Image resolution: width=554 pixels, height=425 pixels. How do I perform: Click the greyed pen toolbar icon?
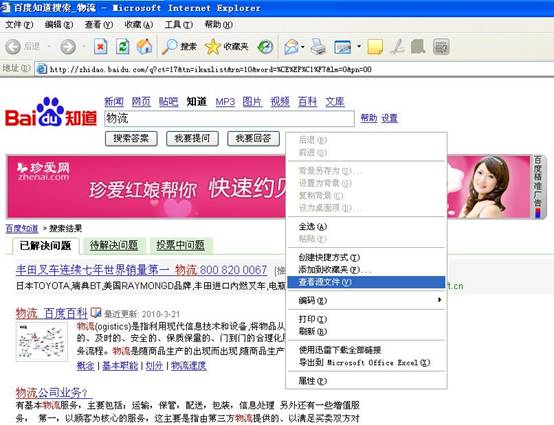coord(397,47)
